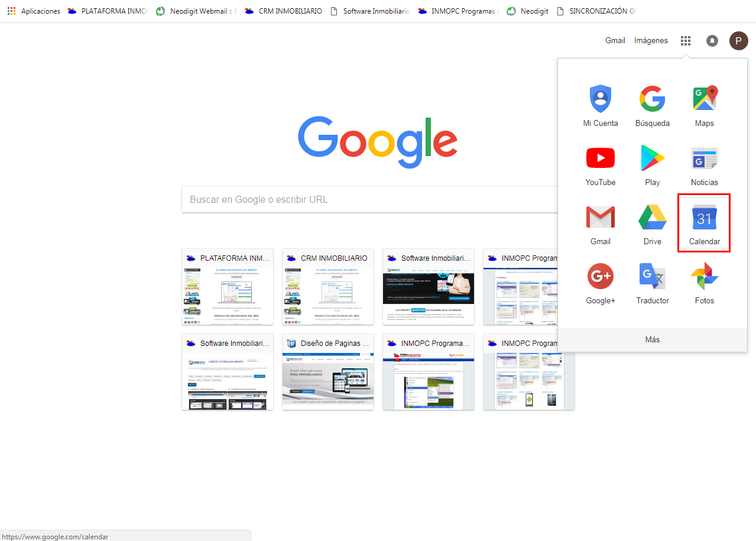The width and height of the screenshot is (756, 541).
Task: Open the account avatar P
Action: (x=738, y=41)
